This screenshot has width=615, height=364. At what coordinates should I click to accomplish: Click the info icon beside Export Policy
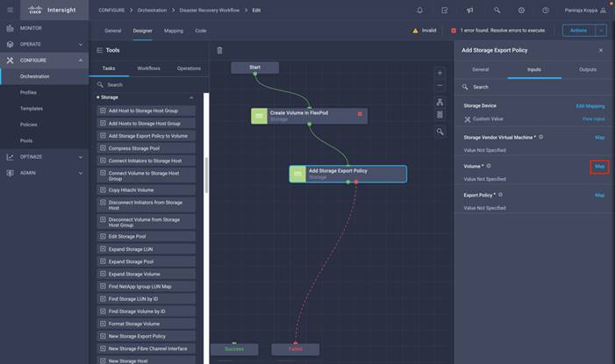(x=500, y=195)
